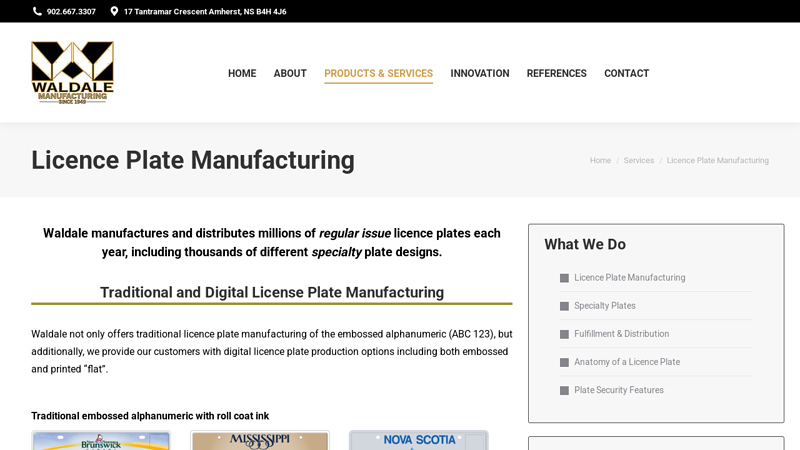This screenshot has width=800, height=450.
Task: Go to the Home menu item
Action: pos(242,73)
